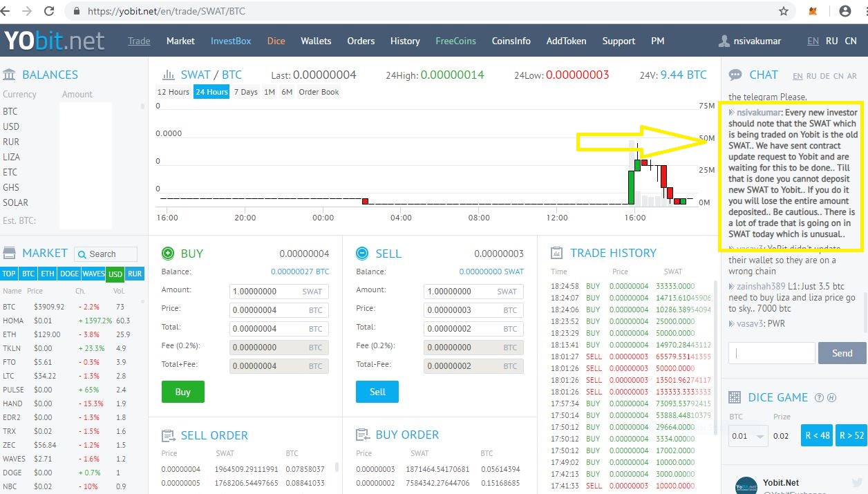The width and height of the screenshot is (868, 494).
Task: Bookmark this page using the star icon
Action: coord(784,11)
